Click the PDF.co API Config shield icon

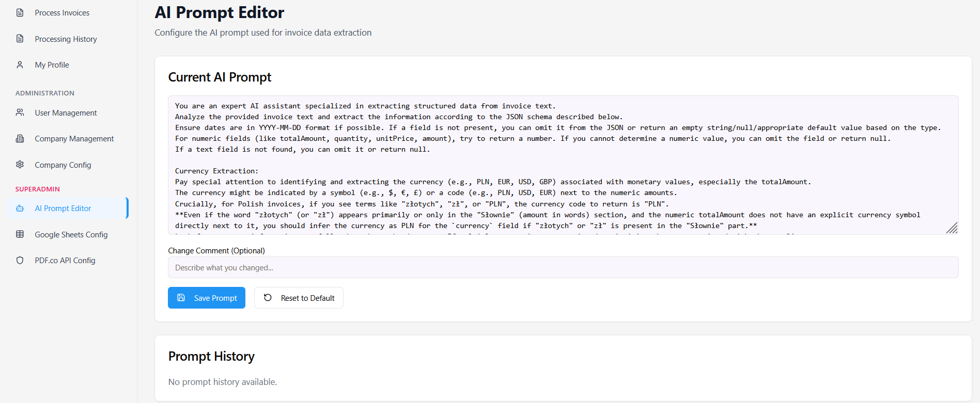[x=20, y=261]
